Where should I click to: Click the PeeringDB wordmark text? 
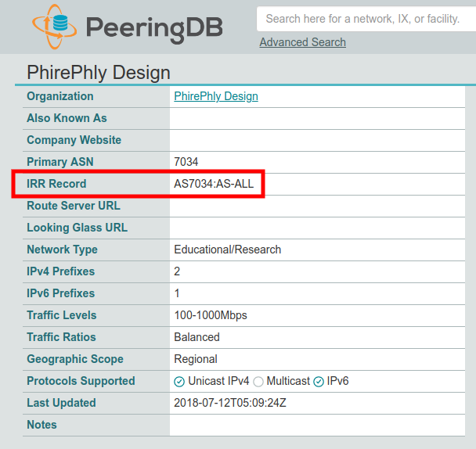[154, 29]
